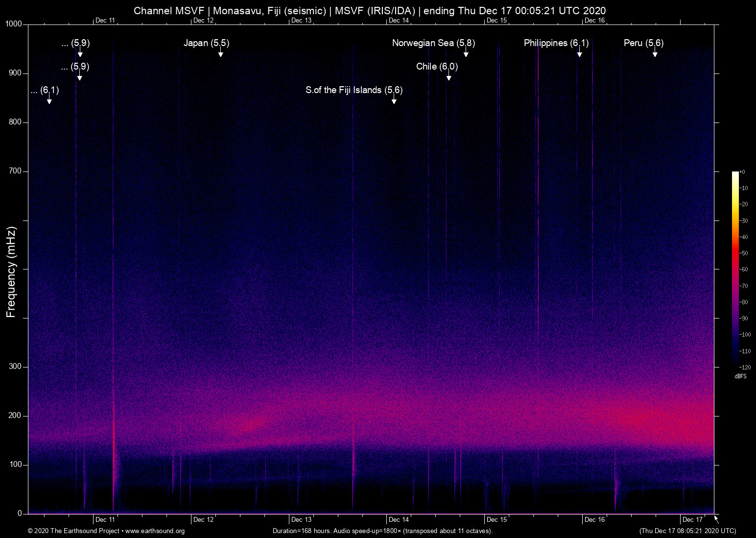This screenshot has width=756, height=538.
Task: Select Dec 17 on the bottom time axis
Action: [692, 520]
